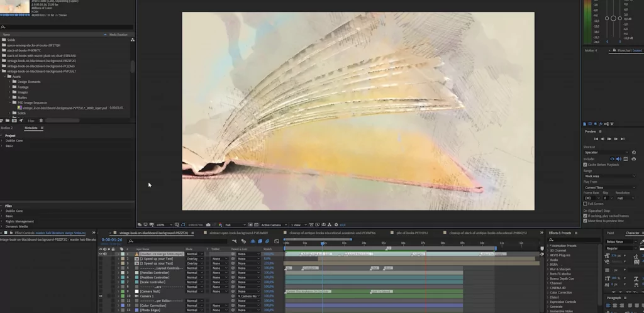Switch to the Metadata tab
644x313 pixels.
(x=31, y=128)
